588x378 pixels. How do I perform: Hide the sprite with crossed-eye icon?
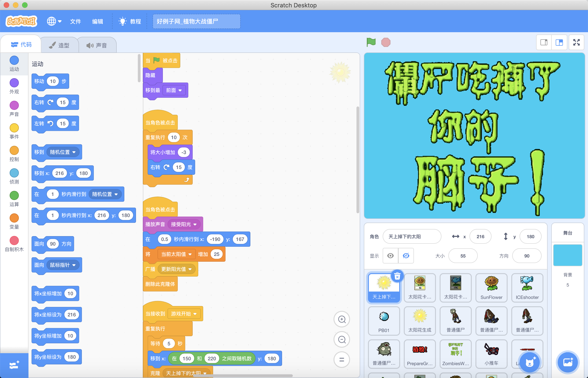coord(406,256)
